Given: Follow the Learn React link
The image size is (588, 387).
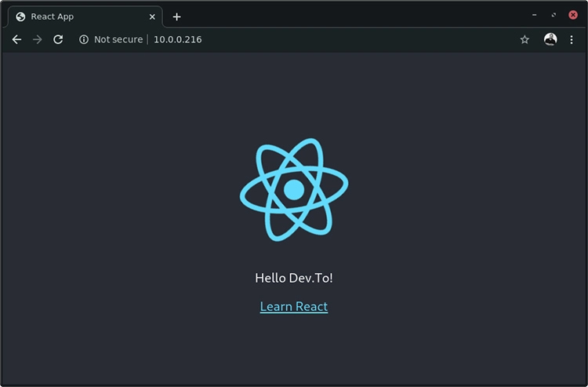Looking at the screenshot, I should (x=294, y=307).
